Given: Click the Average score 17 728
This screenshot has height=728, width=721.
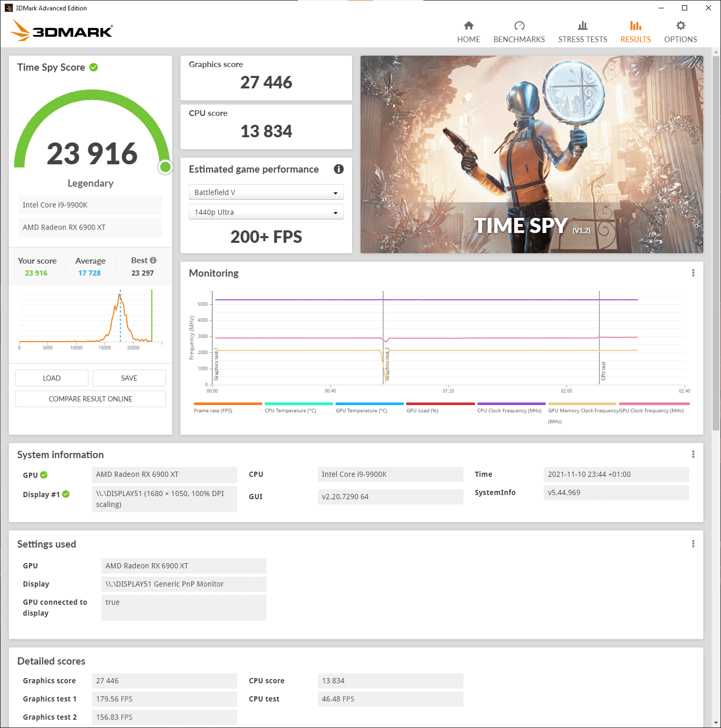Looking at the screenshot, I should (x=89, y=273).
